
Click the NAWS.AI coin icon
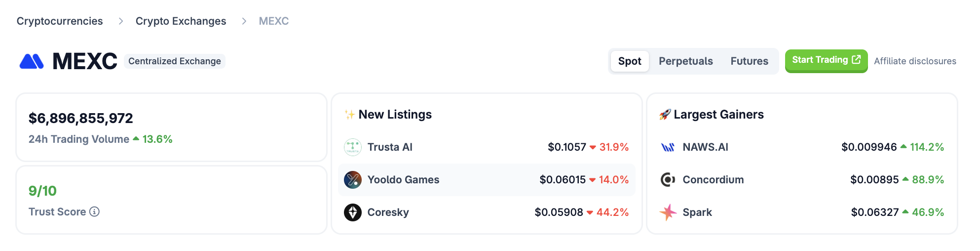click(668, 147)
